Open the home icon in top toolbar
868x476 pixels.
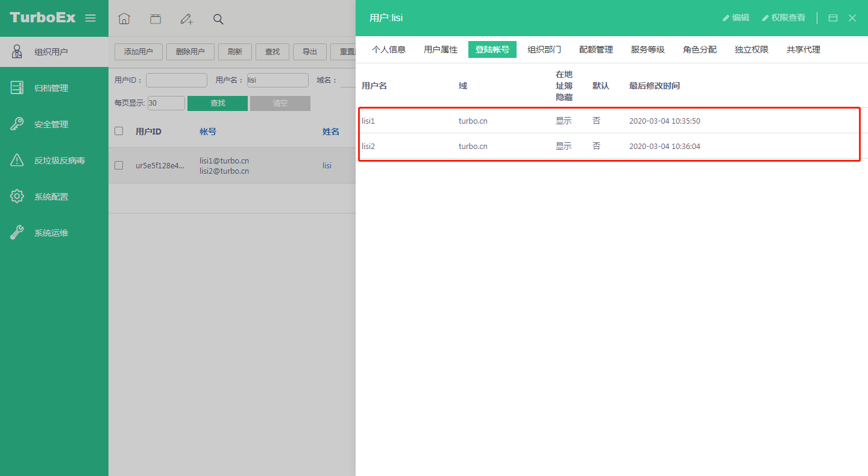point(124,19)
